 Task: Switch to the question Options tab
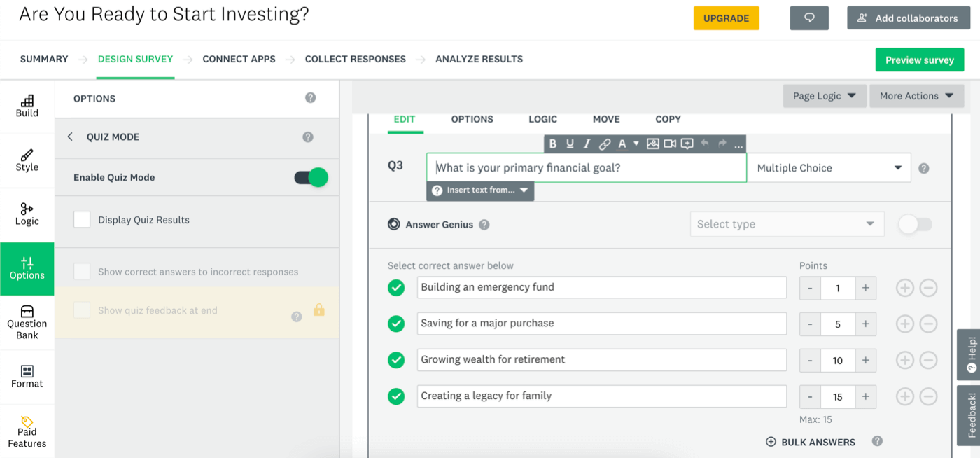472,119
